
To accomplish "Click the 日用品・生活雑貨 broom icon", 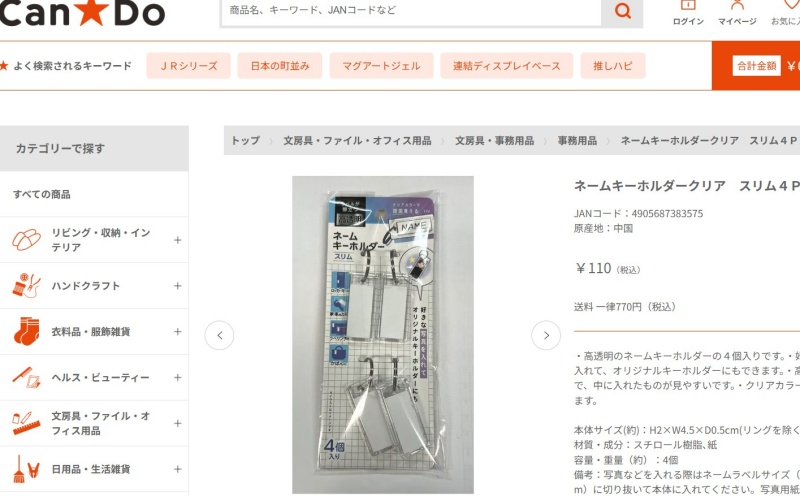I will [x=27, y=469].
